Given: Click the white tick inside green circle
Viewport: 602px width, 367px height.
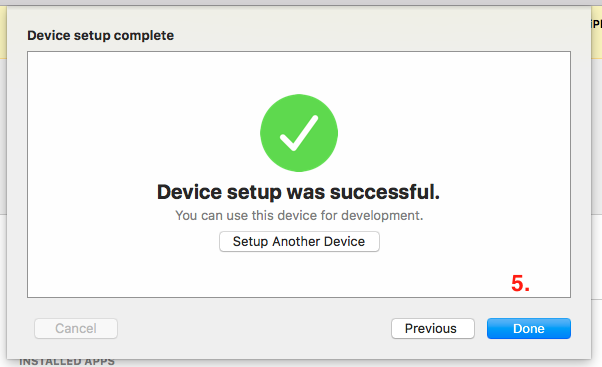Looking at the screenshot, I should coord(299,133).
